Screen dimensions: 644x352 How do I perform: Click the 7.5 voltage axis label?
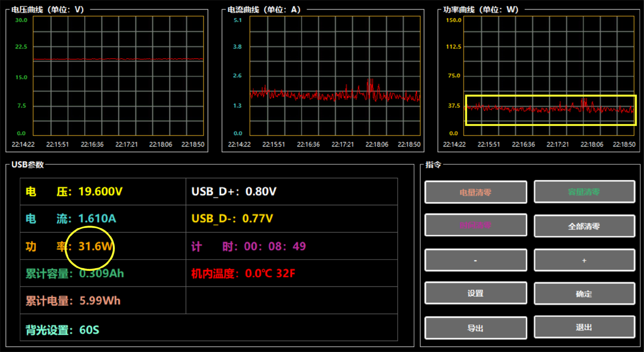[21, 106]
